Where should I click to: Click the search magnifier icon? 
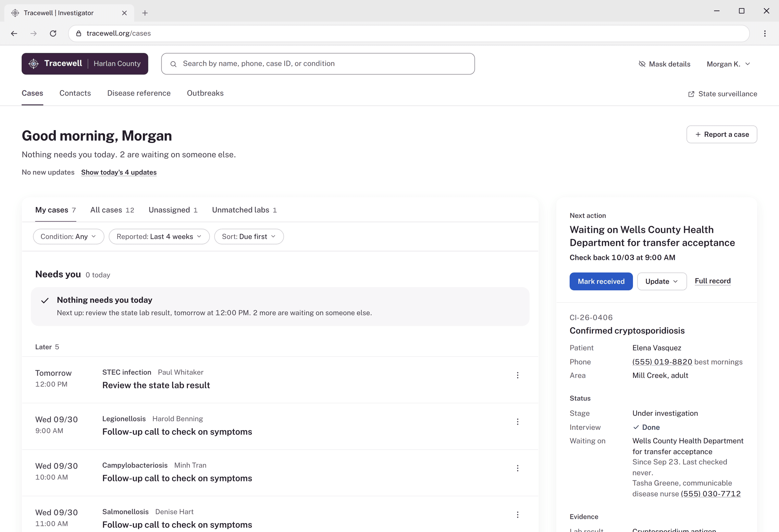[x=173, y=64]
